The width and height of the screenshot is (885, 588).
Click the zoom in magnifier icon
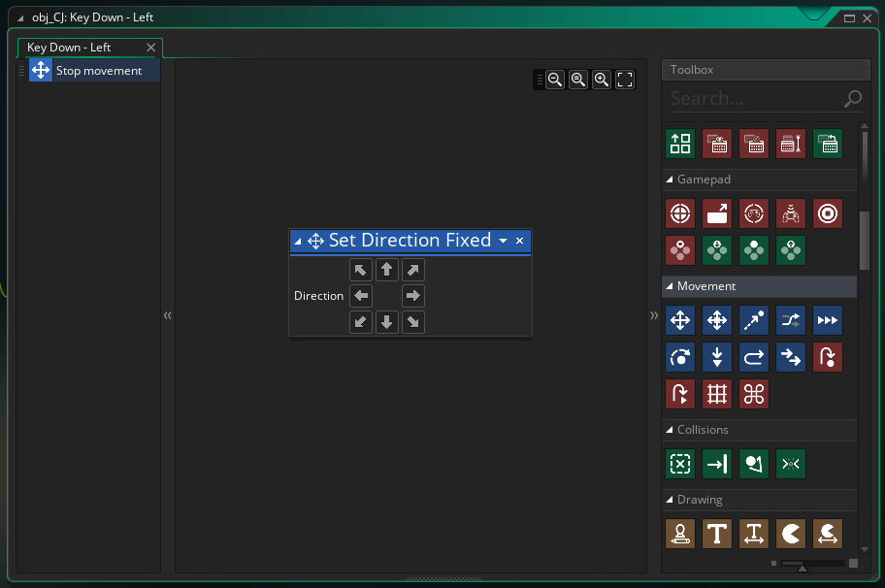[602, 80]
